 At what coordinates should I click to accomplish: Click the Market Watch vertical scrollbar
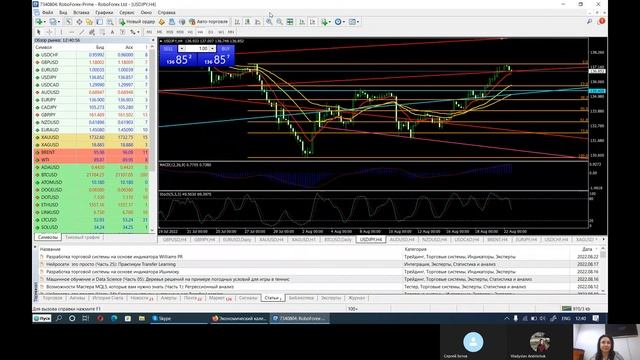(x=153, y=139)
